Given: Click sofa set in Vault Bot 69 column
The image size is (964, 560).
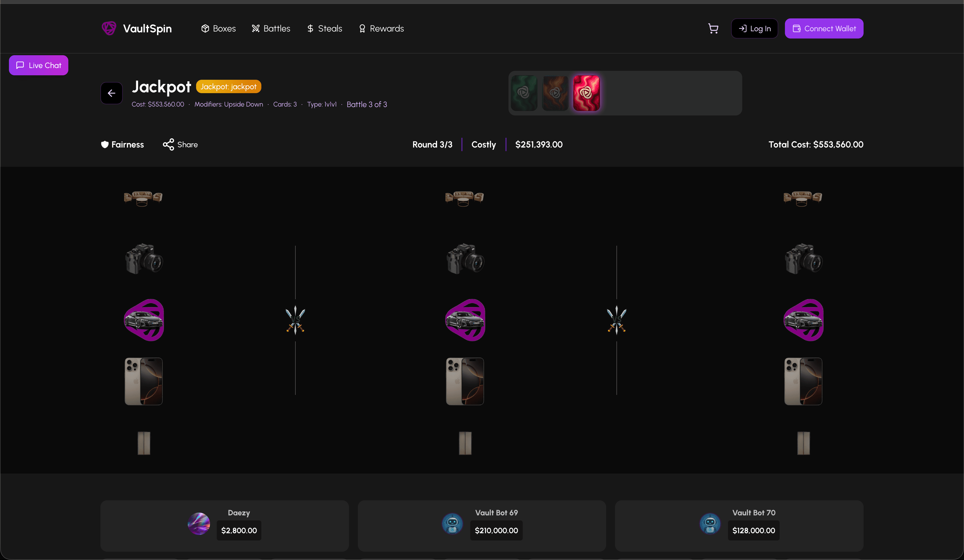Looking at the screenshot, I should click(465, 199).
